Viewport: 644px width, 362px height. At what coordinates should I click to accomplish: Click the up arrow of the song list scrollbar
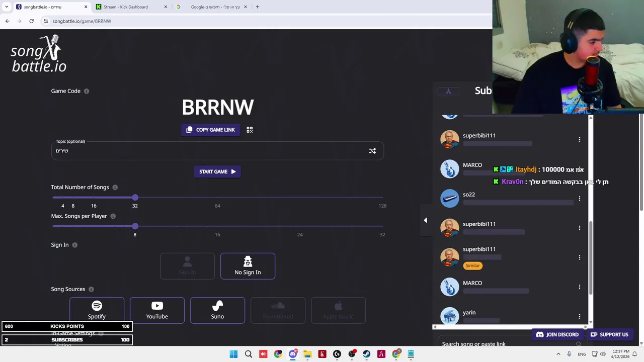coord(591,118)
